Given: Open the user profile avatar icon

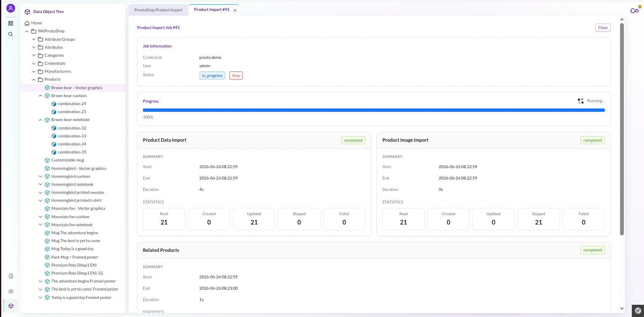Looking at the screenshot, I should [11, 8].
